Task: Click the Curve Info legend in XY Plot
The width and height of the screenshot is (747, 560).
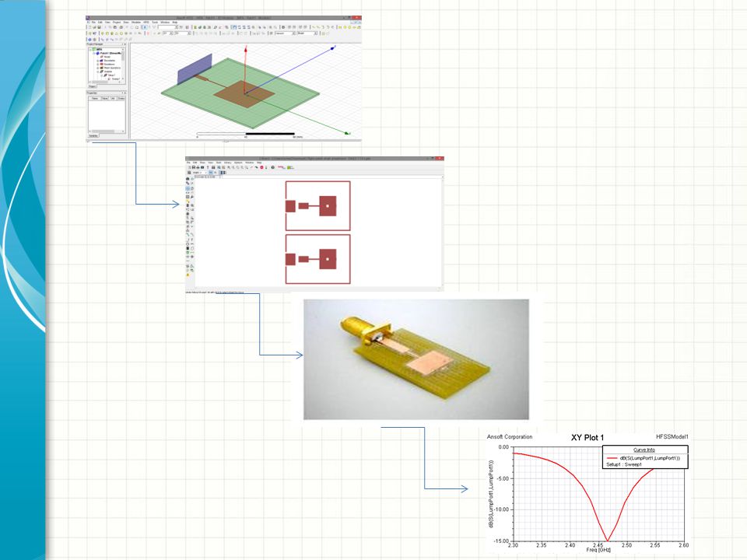Action: coord(645,457)
